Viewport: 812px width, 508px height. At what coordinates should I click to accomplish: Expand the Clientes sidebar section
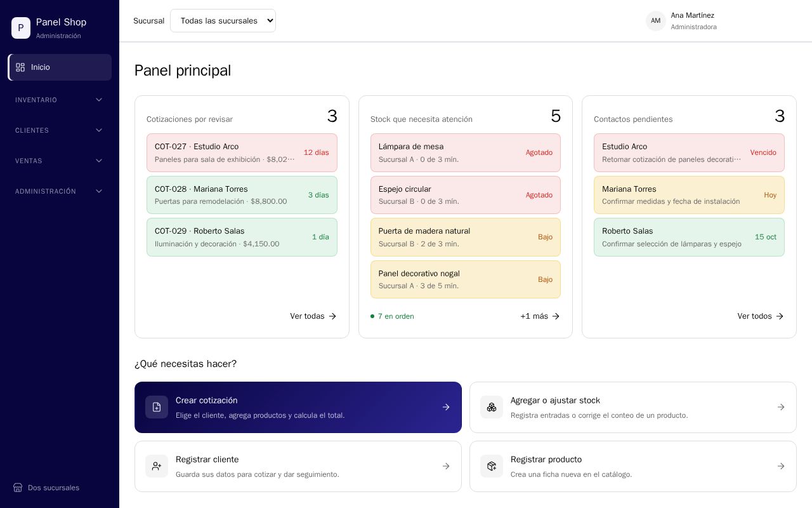[x=60, y=130]
